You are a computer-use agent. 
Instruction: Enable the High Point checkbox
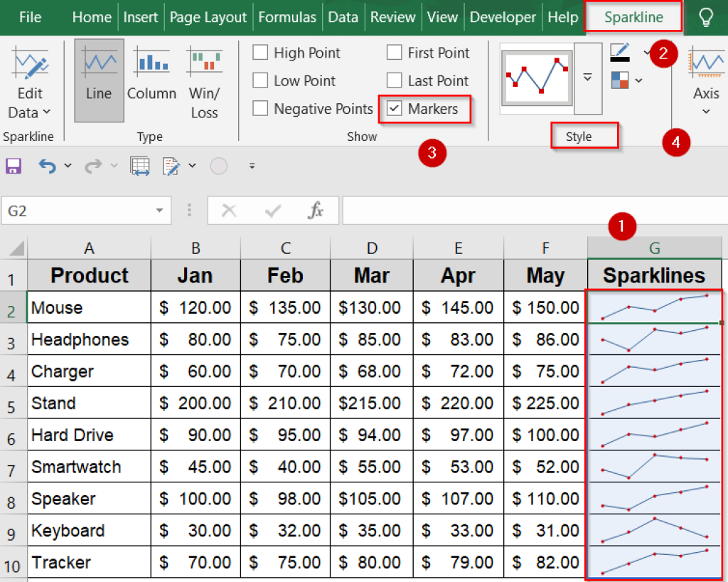click(260, 53)
